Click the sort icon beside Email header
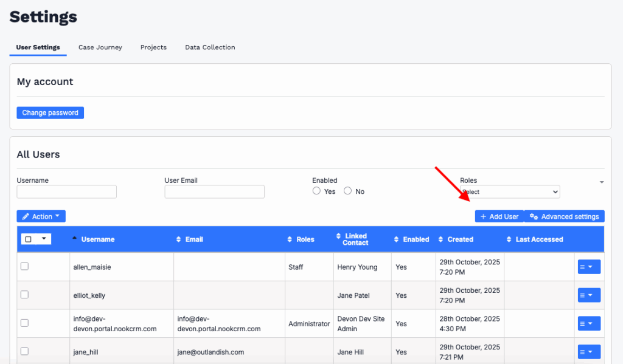 coord(179,239)
